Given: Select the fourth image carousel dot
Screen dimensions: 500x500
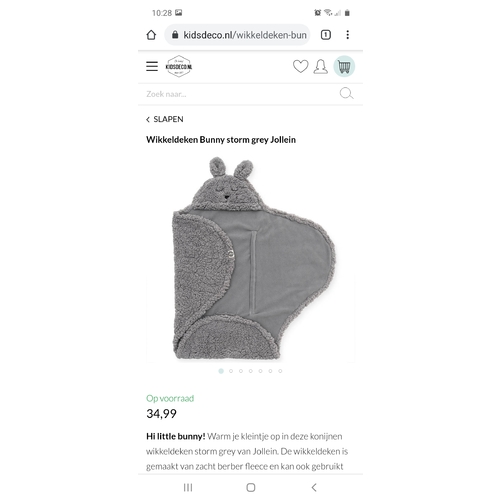Looking at the screenshot, I should [x=251, y=371].
